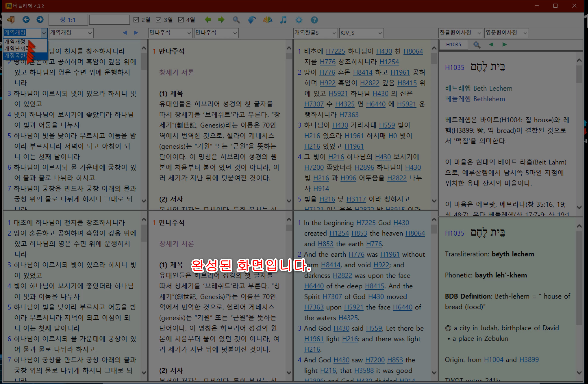Viewport: 588px width, 384px height.
Task: Click 'a place in Zebulun' definition line
Action: point(480,339)
